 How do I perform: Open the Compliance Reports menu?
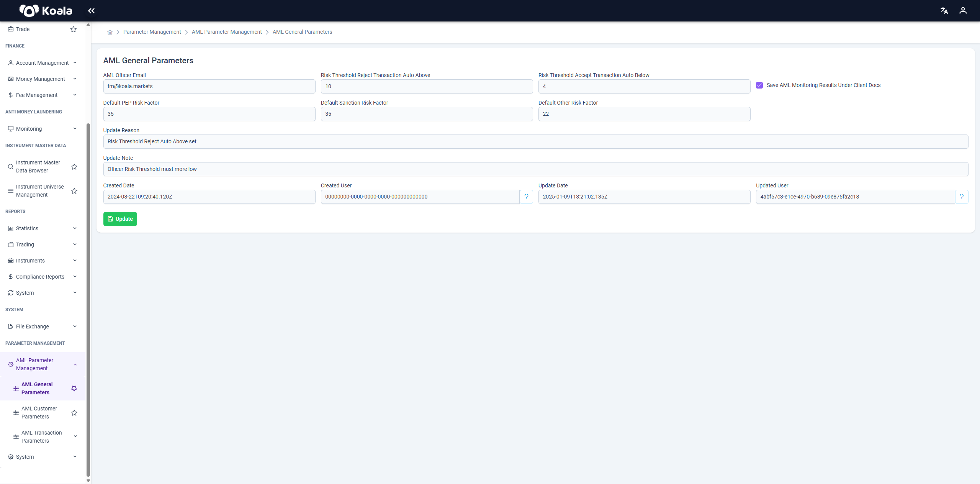pos(43,277)
